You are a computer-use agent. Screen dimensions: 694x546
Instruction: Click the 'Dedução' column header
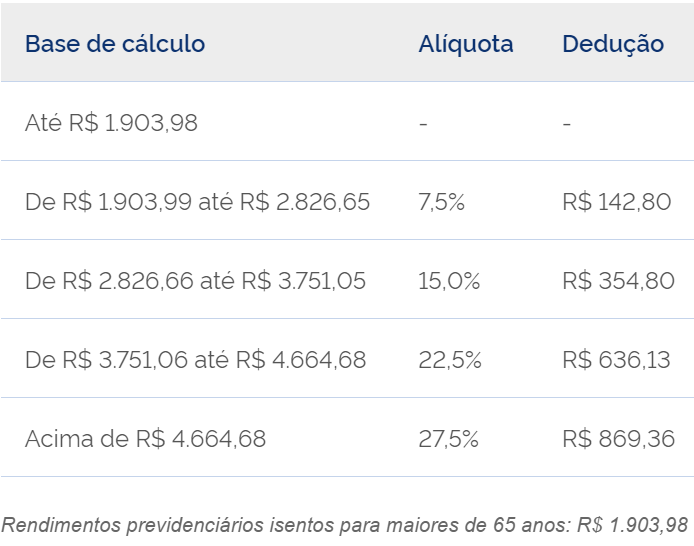pos(613,44)
